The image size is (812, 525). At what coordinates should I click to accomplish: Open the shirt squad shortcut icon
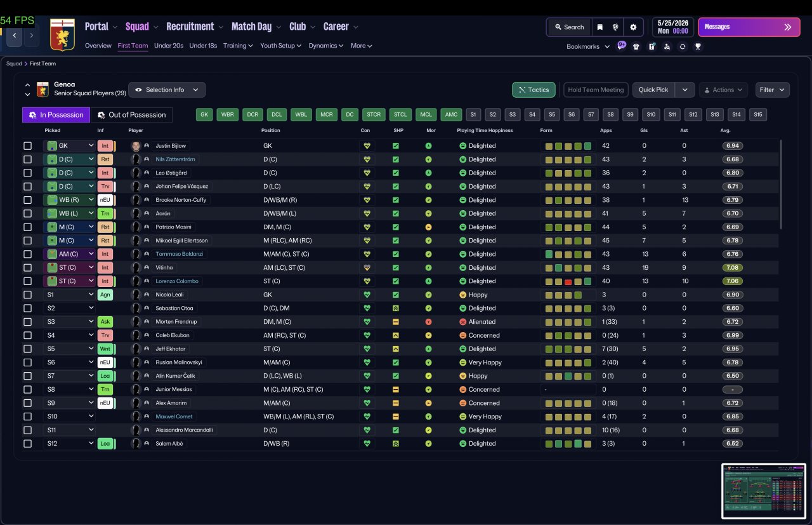pyautogui.click(x=636, y=46)
